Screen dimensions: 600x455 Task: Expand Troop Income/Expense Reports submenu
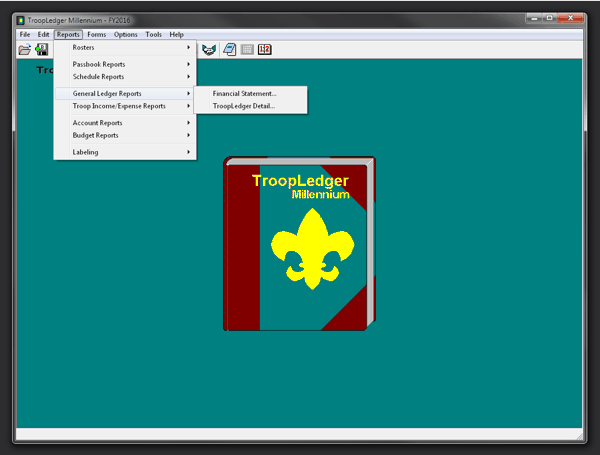(x=125, y=106)
